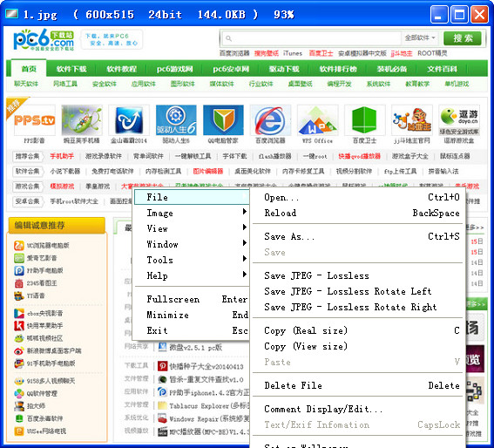
Task: Open the Image submenu
Action: pos(192,214)
